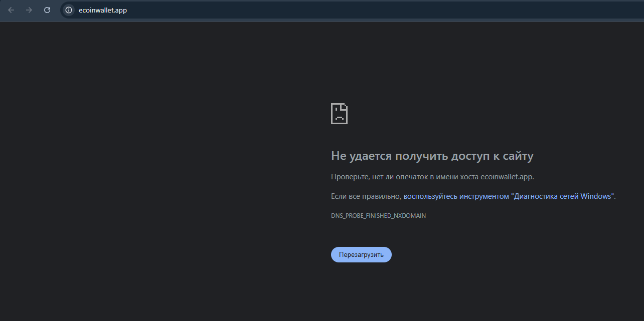Click the heading "Не удается получить доступ к сайту"
This screenshot has height=321, width=644.
click(x=432, y=156)
